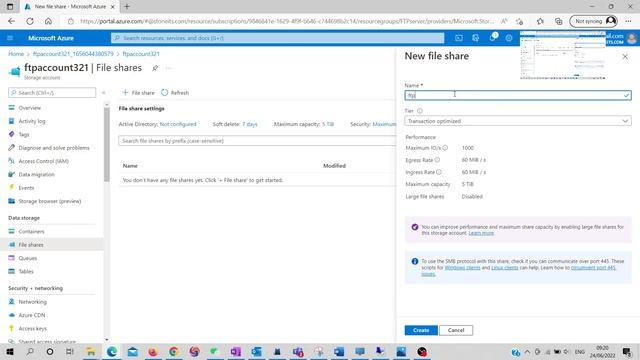The height and width of the screenshot is (360, 640).
Task: Open Diagnose and solve problems
Action: [53, 148]
